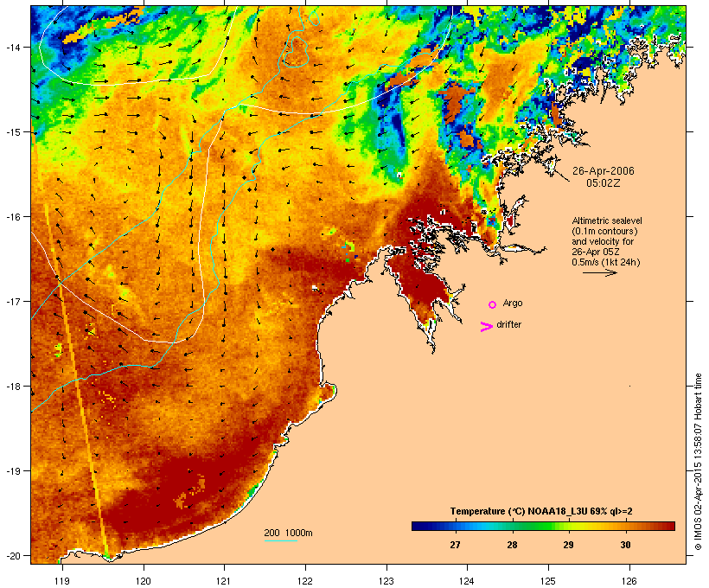This screenshot has height=588, width=709.
Task: Click the Temperature NOAA18_L3U colorbar title
Action: [x=540, y=511]
